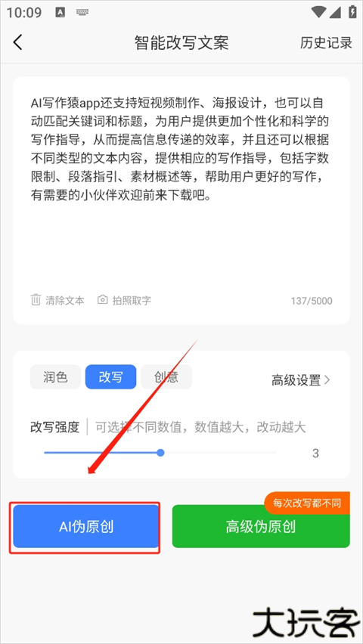Image resolution: width=363 pixels, height=644 pixels.
Task: Tap the chevron next to 高级设置
Action: 327,380
